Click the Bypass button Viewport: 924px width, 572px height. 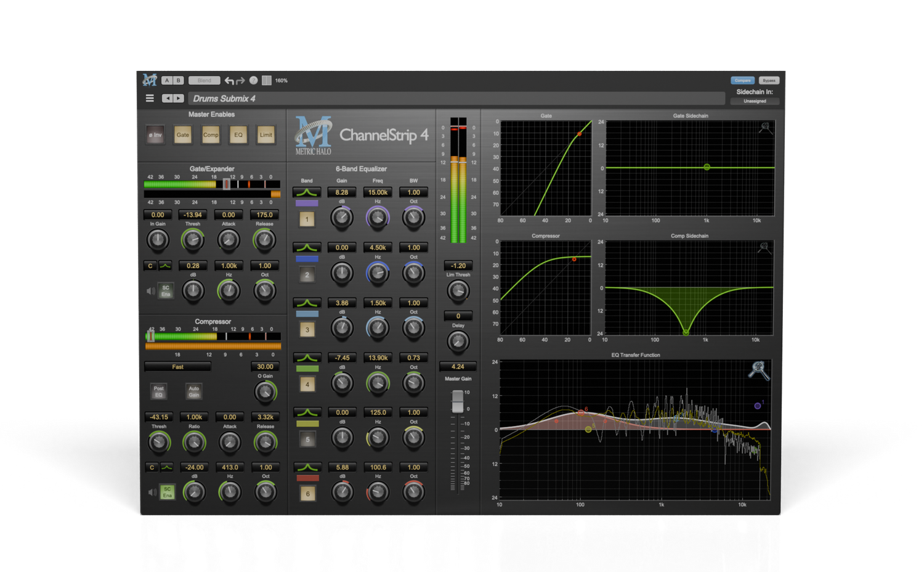pyautogui.click(x=769, y=81)
